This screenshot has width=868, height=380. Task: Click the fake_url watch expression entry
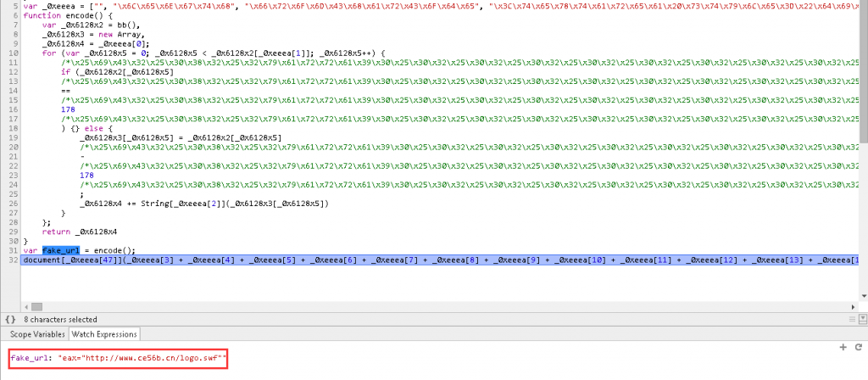[119, 359]
